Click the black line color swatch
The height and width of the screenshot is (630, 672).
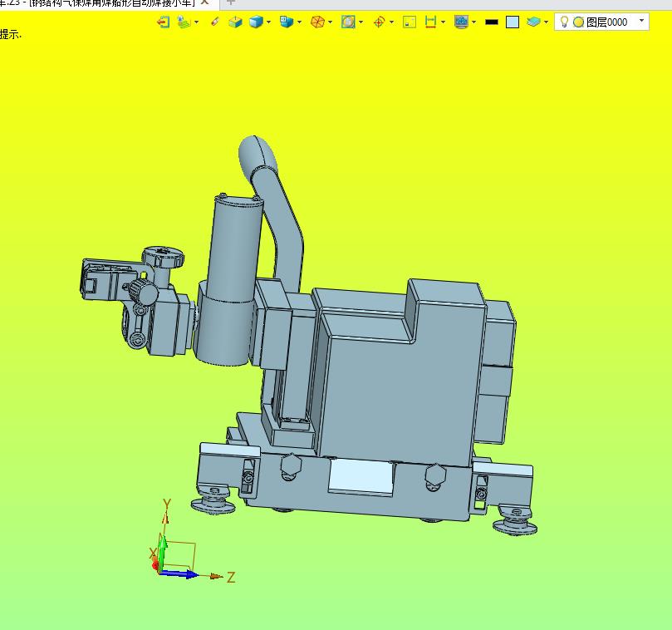click(492, 22)
